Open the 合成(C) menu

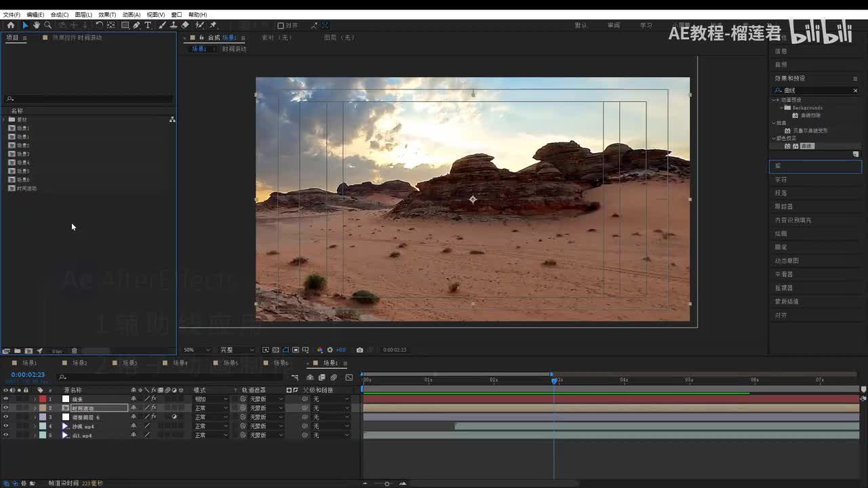60,14
